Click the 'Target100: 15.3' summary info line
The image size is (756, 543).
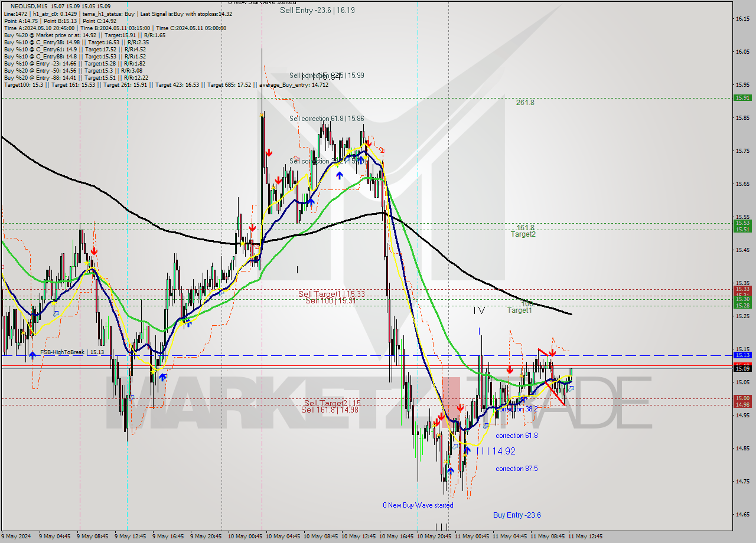[x=166, y=84]
